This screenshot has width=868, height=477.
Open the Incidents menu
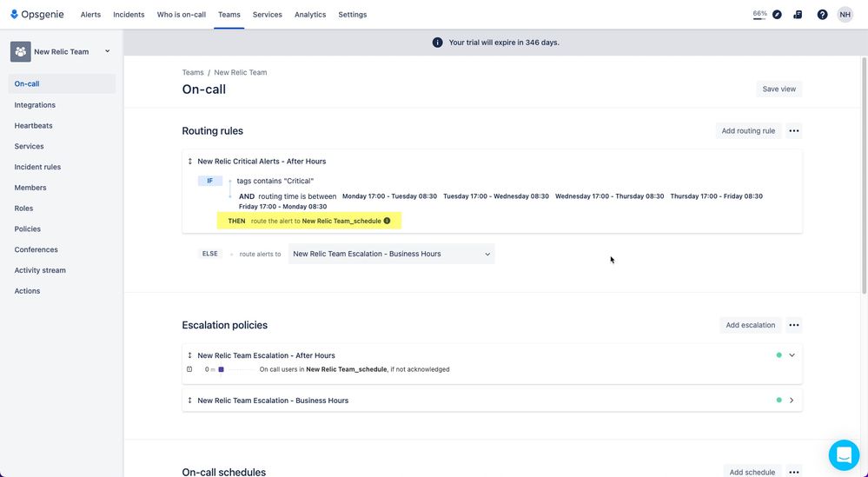tap(129, 15)
